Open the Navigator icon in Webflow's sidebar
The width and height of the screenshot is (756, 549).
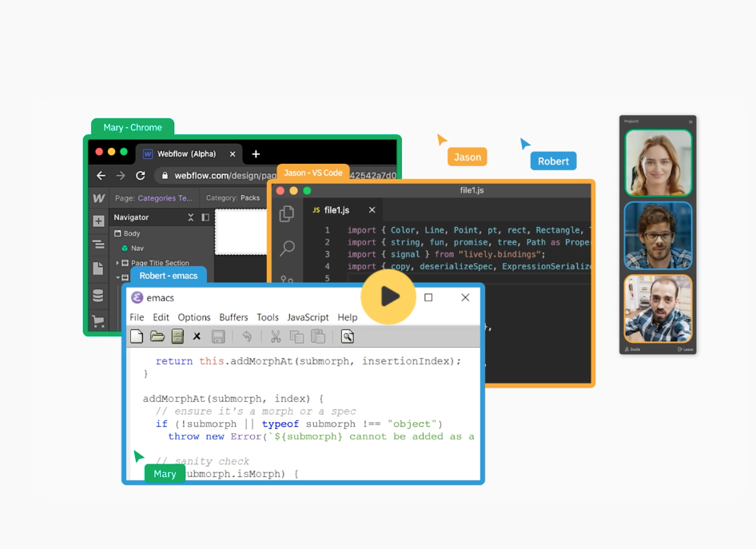[98, 245]
